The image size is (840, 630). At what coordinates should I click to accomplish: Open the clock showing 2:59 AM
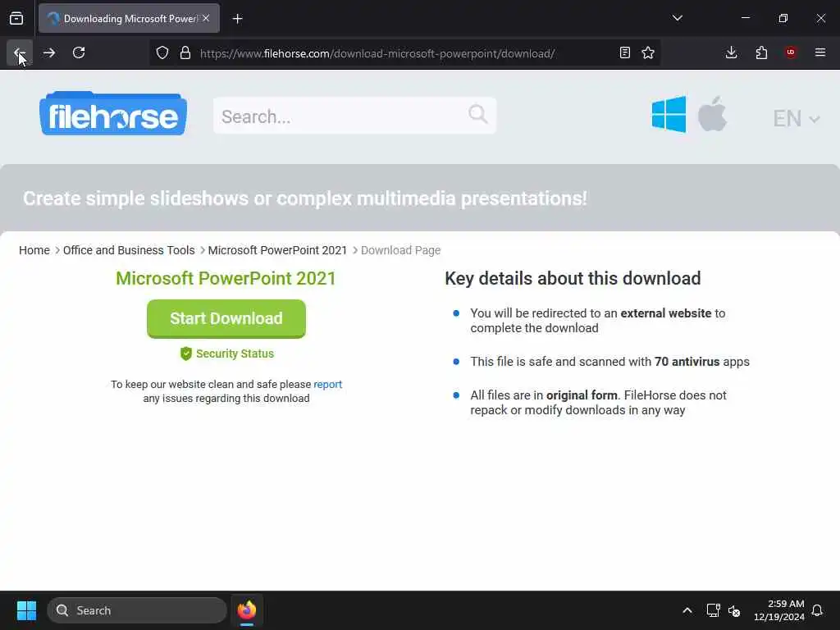tap(779, 610)
